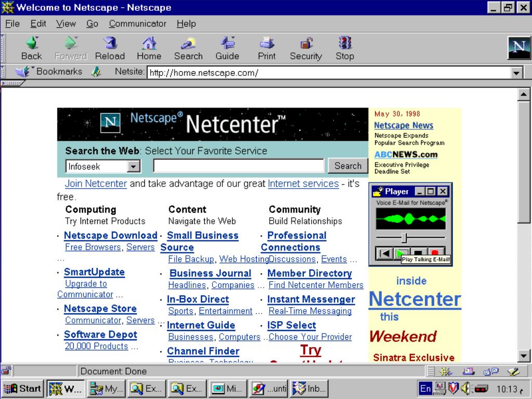Print the page using toolbar icon
Screen dimensions: 532x399
point(267,44)
